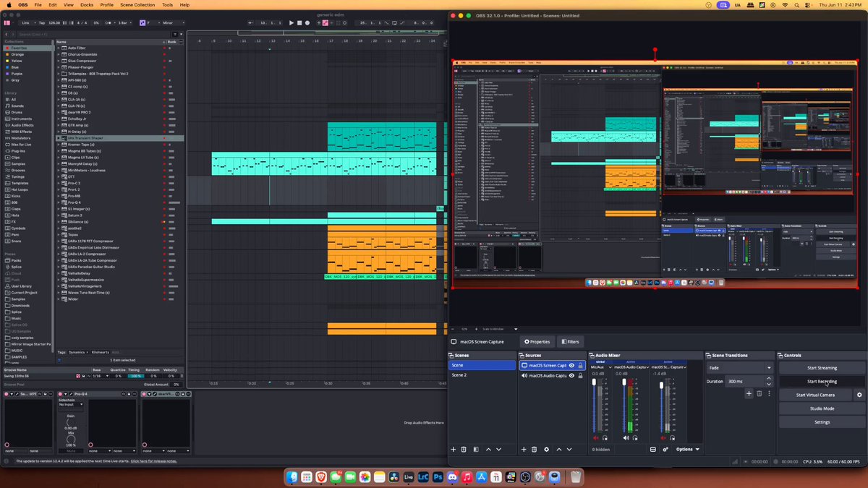This screenshot has height=488, width=868.
Task: Toggle lock on macOS Audio Capture source
Action: coord(581,376)
